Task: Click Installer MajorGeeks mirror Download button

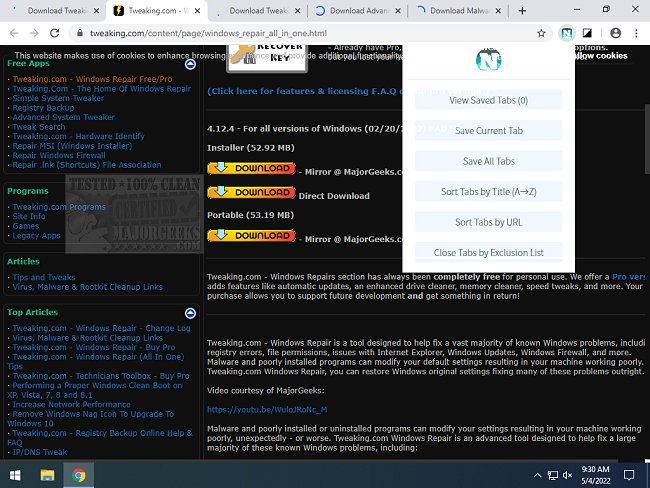Action: [251, 168]
